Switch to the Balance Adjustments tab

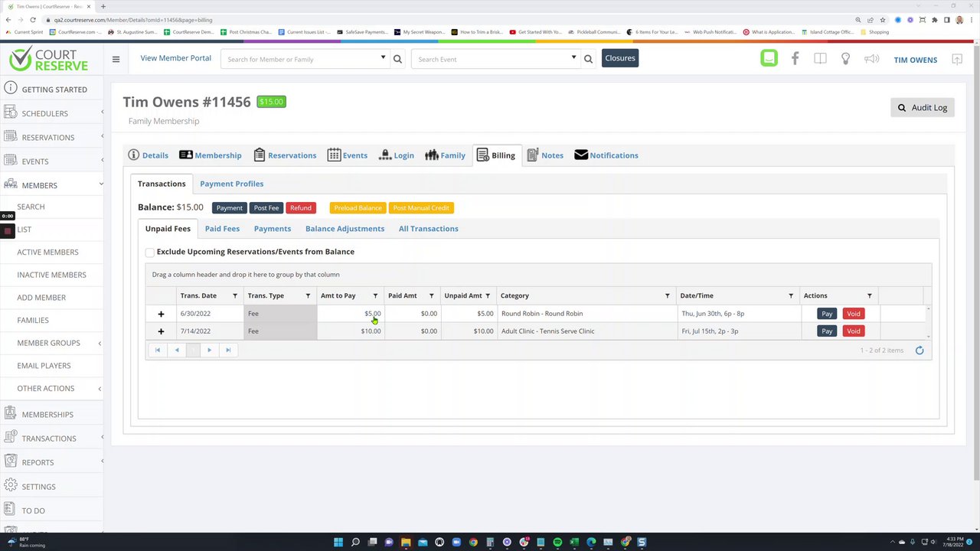click(345, 229)
